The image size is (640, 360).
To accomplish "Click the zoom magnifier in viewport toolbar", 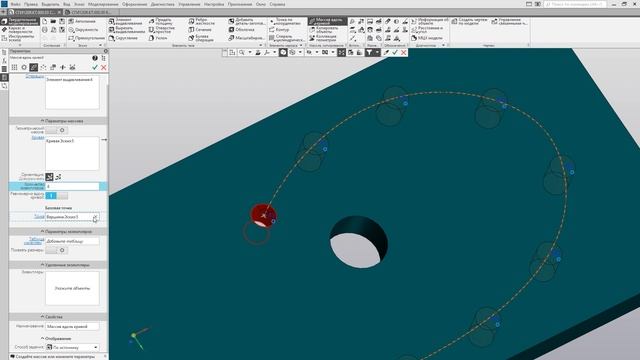I will [x=242, y=53].
